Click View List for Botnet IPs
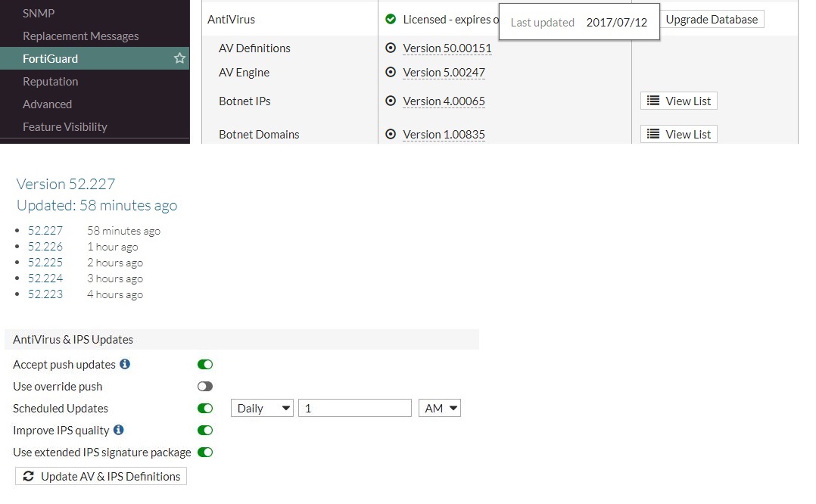Screen dimensions: 816x504 [678, 101]
